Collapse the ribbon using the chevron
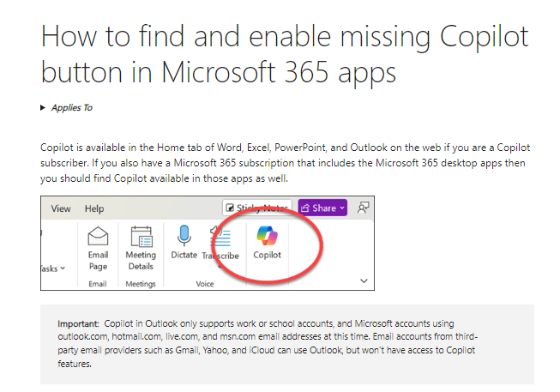 click(x=364, y=280)
